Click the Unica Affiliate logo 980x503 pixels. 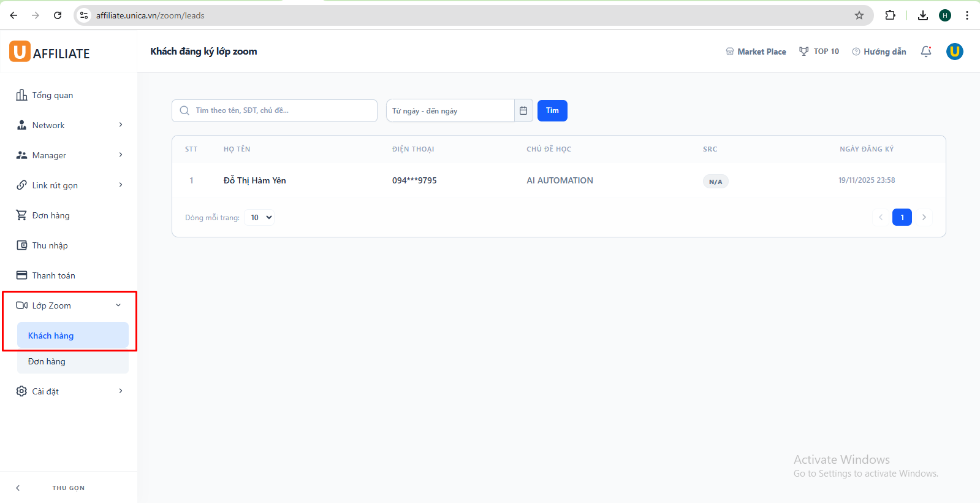50,52
